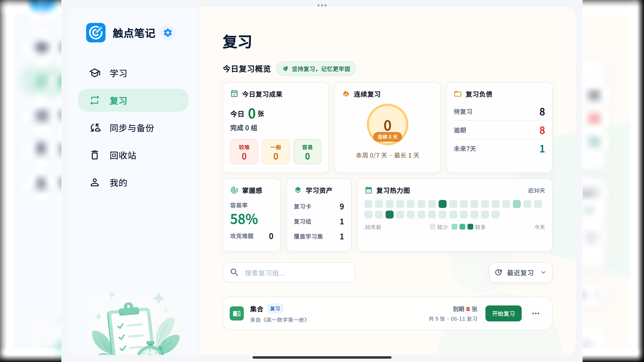Screen dimensions: 644x362
Task: Click the 复习卡 row showing 9
Action: [319, 206]
